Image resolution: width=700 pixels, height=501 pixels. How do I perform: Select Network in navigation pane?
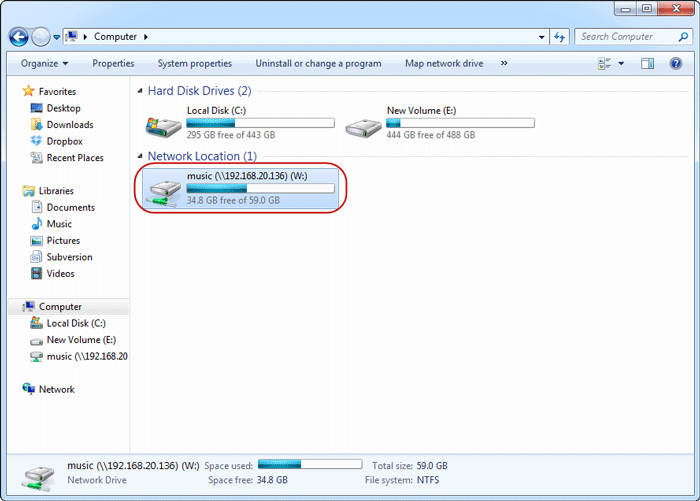click(57, 389)
